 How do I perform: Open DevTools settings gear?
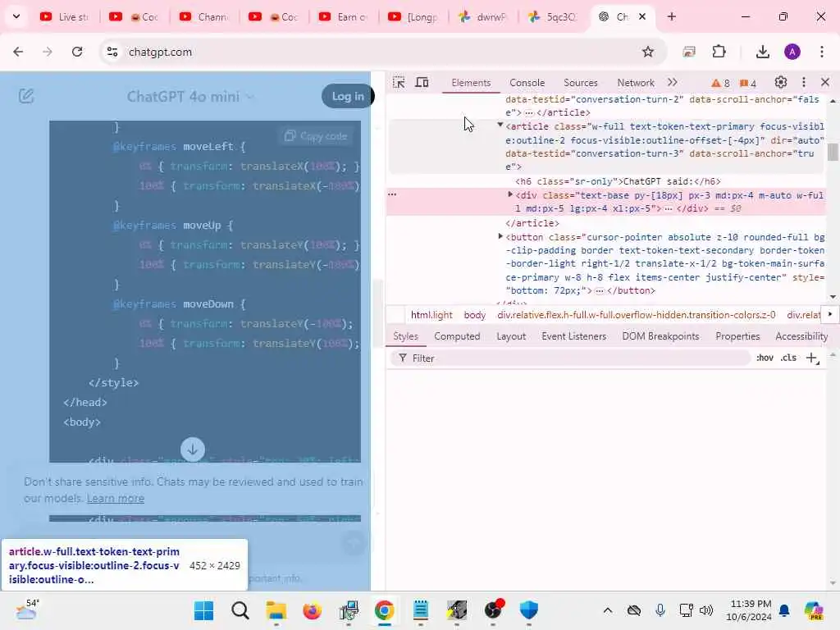[781, 83]
